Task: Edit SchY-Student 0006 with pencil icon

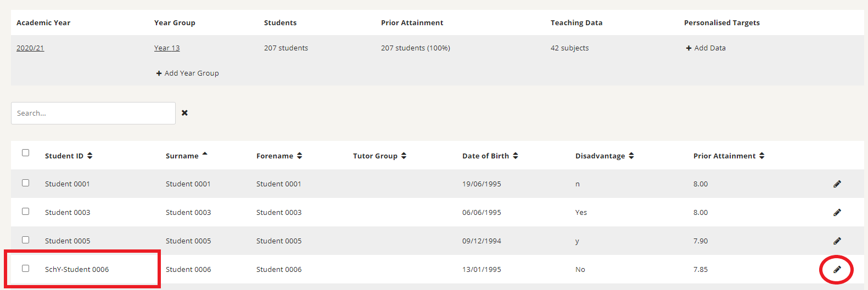Action: 837,270
